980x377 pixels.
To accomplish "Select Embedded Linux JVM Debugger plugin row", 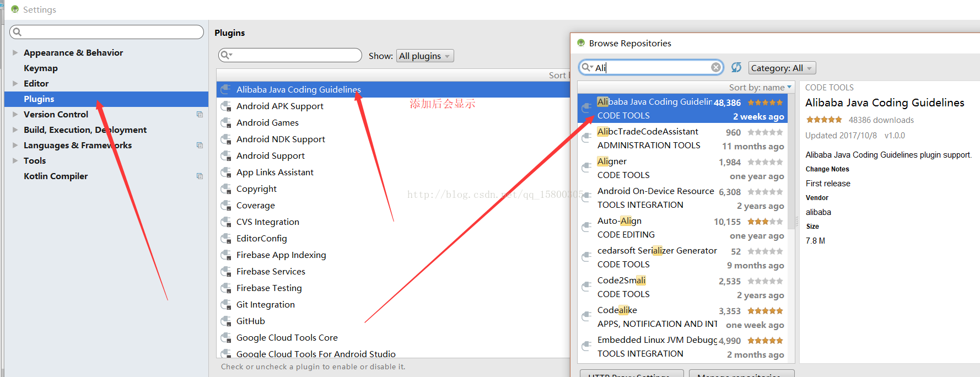I will pyautogui.click(x=682, y=347).
